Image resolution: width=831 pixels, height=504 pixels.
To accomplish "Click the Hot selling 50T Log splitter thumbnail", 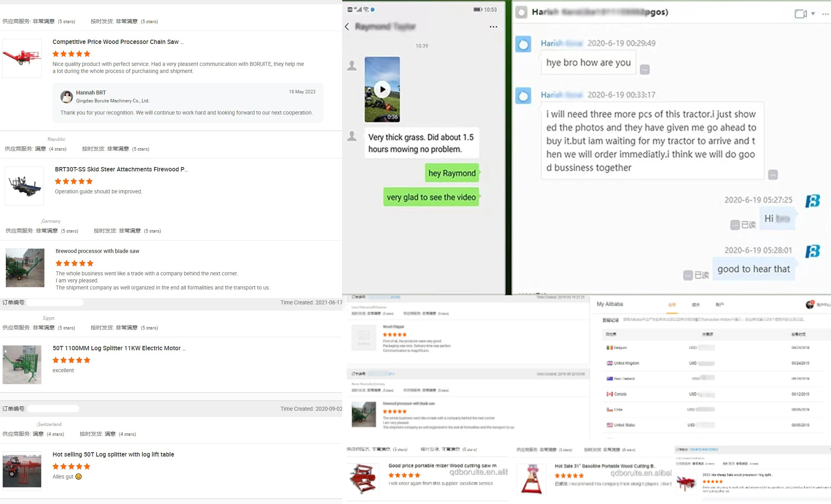I will click(22, 471).
